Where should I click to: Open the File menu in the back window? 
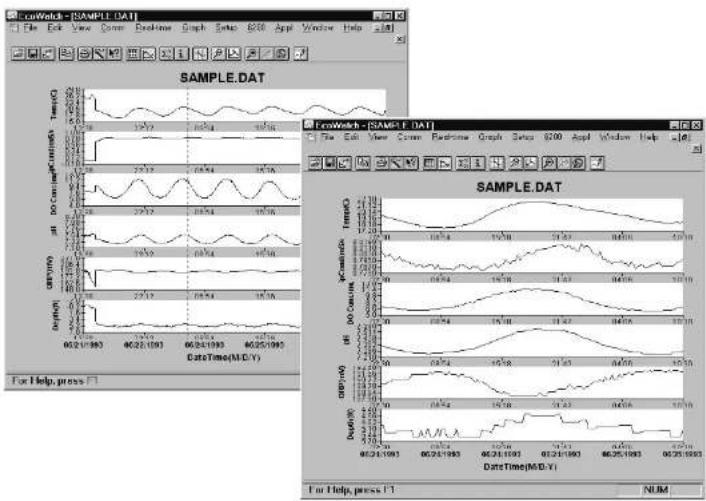click(31, 28)
